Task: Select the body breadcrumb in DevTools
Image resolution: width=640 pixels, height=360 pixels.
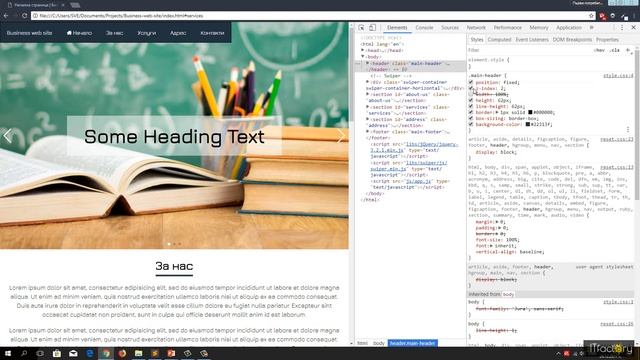Action: pos(378,343)
